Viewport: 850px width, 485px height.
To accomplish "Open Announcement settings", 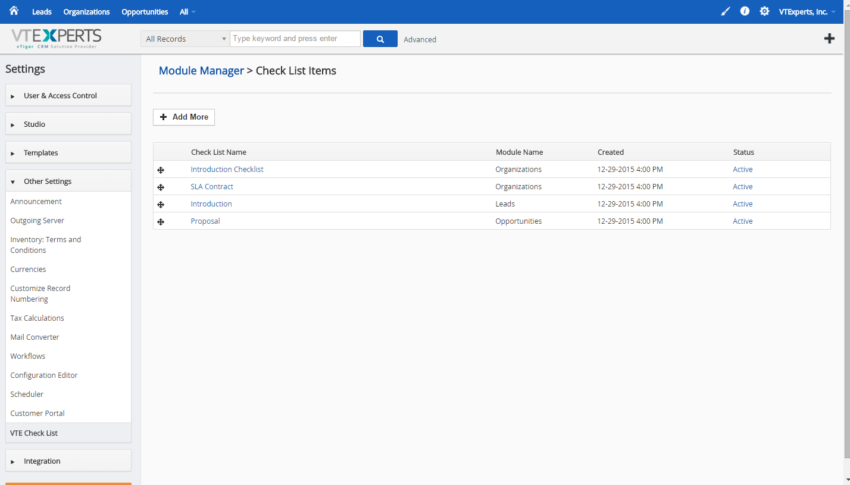I will coord(36,202).
